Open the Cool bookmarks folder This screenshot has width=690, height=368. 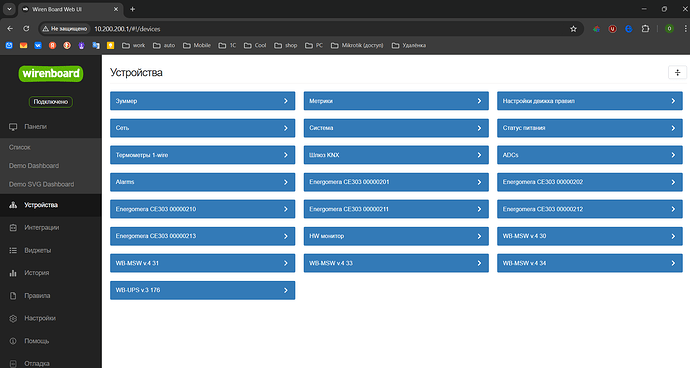click(255, 45)
